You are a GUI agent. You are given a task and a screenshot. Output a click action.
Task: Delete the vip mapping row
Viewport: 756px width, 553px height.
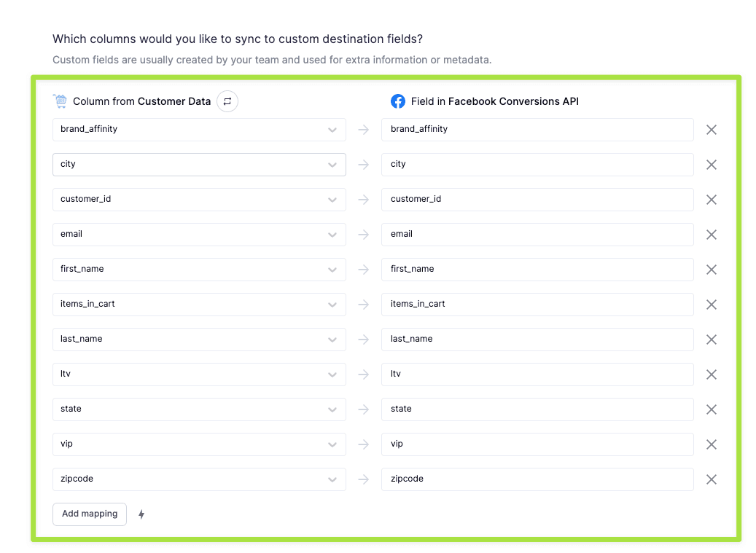point(712,444)
